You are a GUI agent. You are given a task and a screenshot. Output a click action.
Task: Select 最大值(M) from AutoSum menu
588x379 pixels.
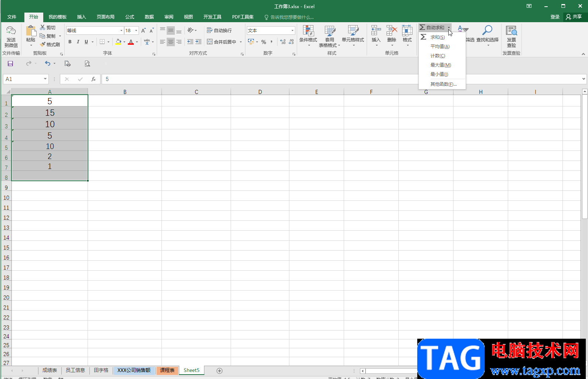click(441, 65)
